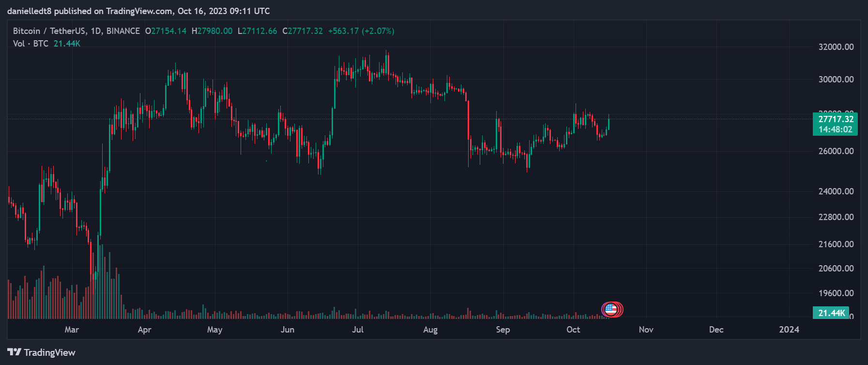This screenshot has height=365, width=868.
Task: Click the close value C27717.32
Action: (303, 31)
